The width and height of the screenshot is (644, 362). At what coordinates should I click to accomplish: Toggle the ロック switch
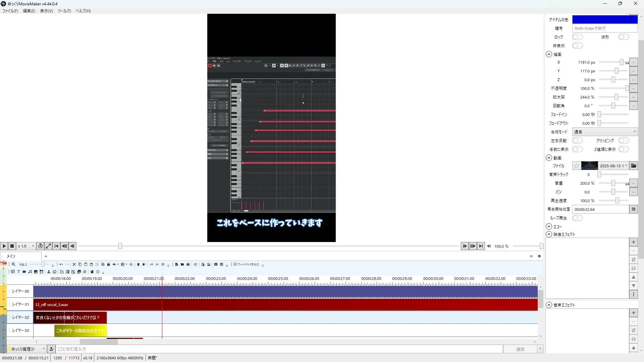click(577, 37)
